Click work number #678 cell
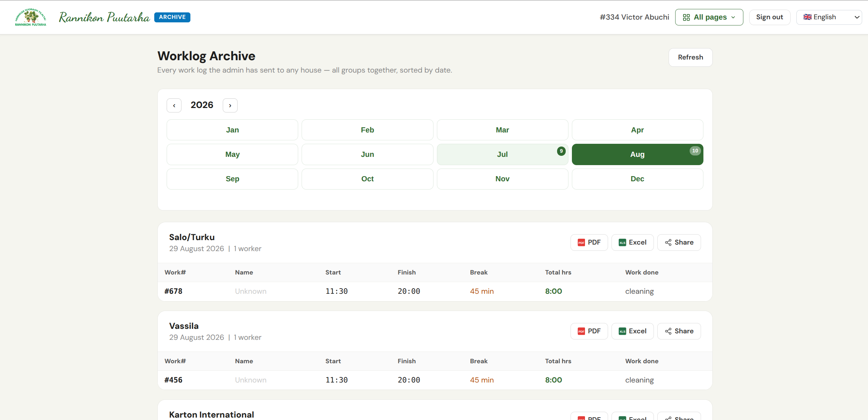The width and height of the screenshot is (868, 420). (x=174, y=291)
